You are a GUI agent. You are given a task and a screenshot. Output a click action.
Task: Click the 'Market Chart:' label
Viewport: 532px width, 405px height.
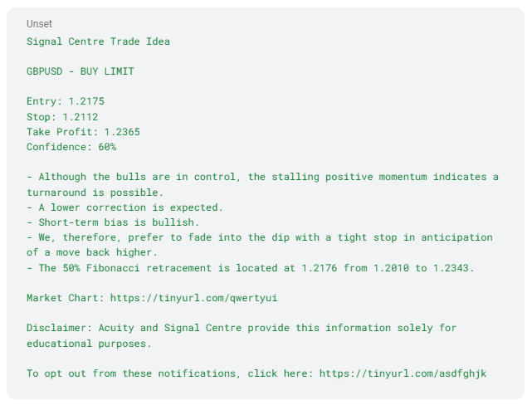click(x=66, y=298)
